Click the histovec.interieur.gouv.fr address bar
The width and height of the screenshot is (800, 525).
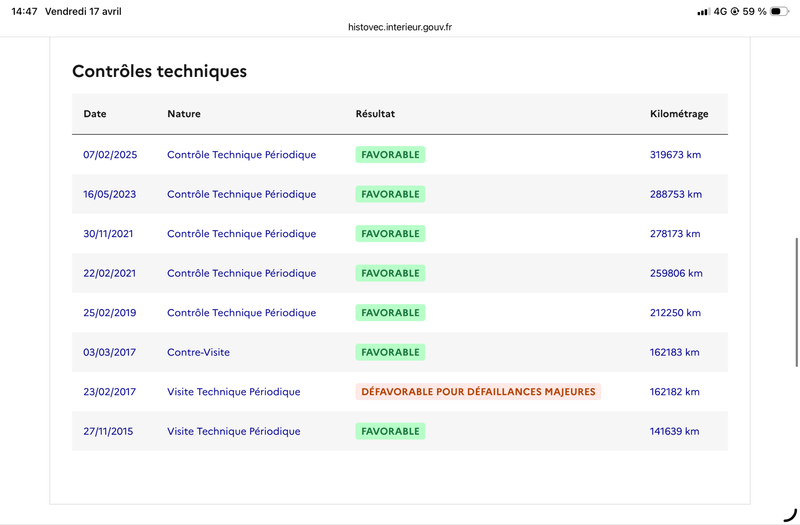(400, 27)
